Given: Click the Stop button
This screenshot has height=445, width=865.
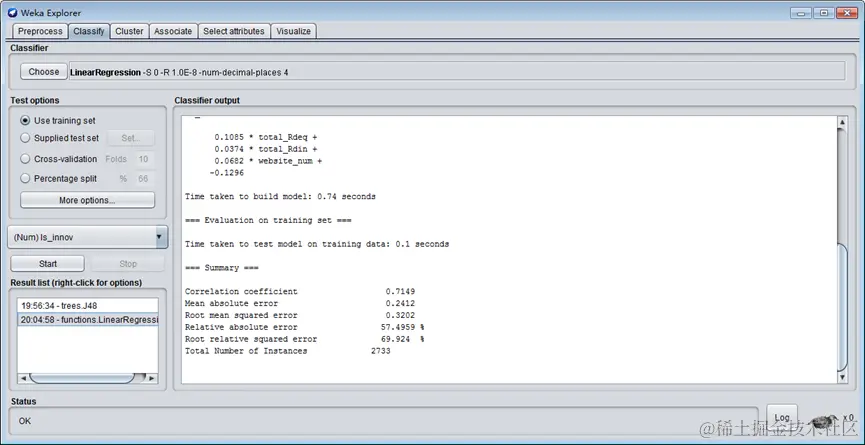Looking at the screenshot, I should pyautogui.click(x=127, y=264).
